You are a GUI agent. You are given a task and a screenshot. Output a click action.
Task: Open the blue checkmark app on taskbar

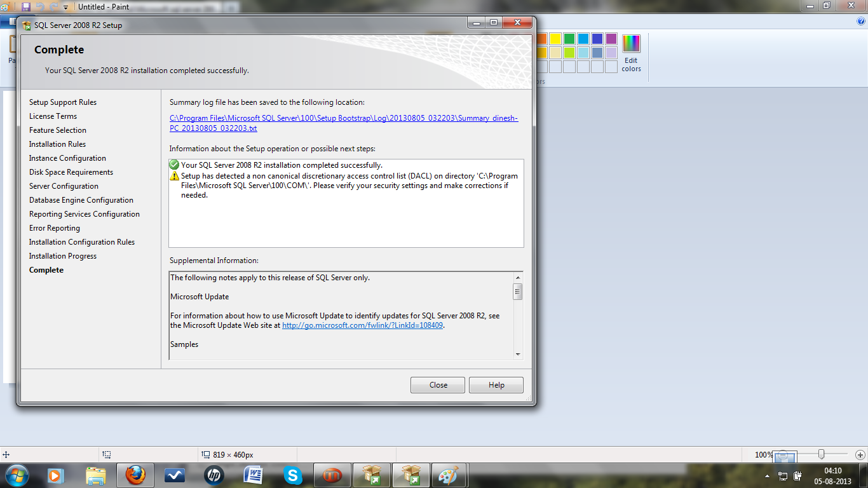(x=175, y=475)
